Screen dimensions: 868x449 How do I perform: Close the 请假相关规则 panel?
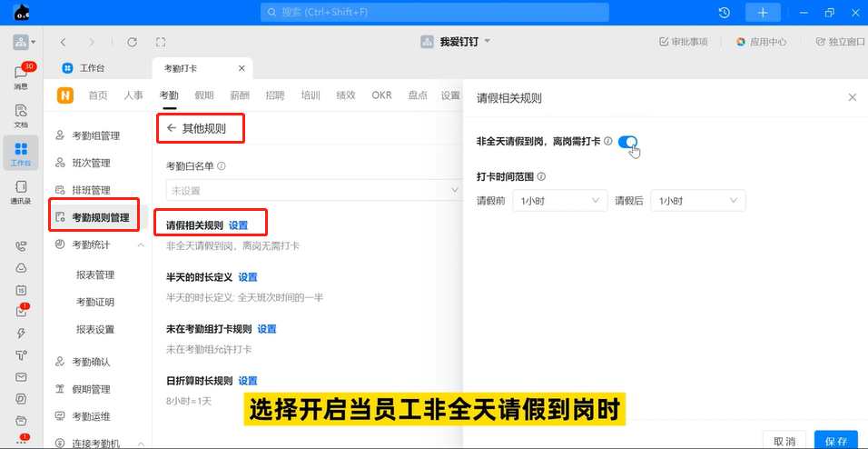(853, 97)
